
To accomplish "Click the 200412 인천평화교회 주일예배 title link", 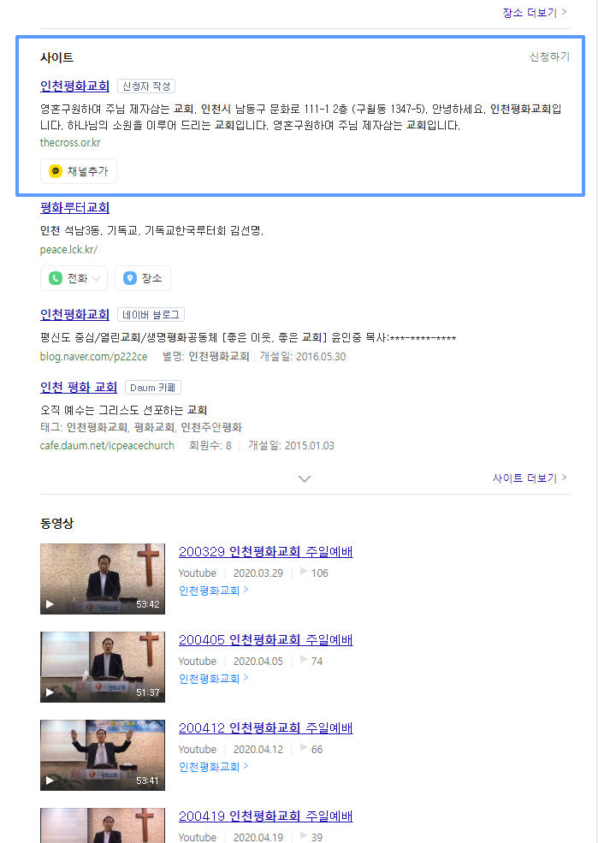I will 265,728.
